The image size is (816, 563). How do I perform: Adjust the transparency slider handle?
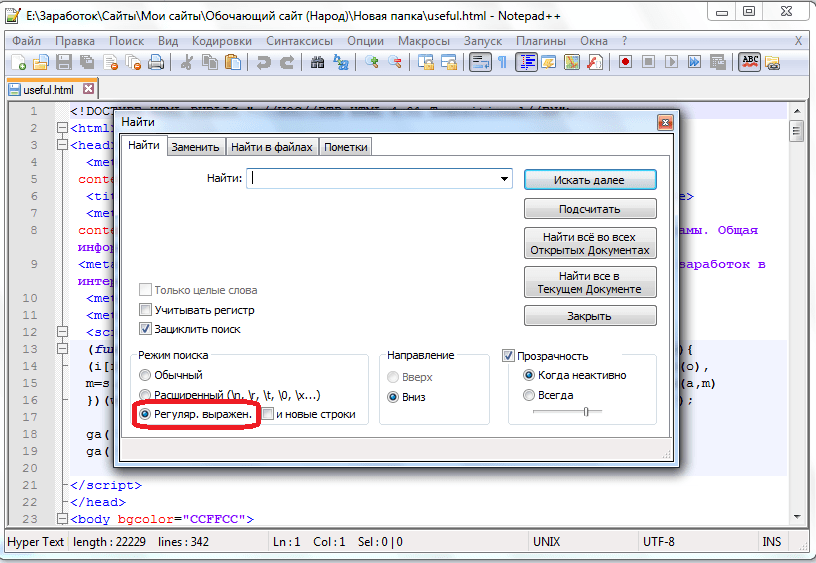[585, 411]
